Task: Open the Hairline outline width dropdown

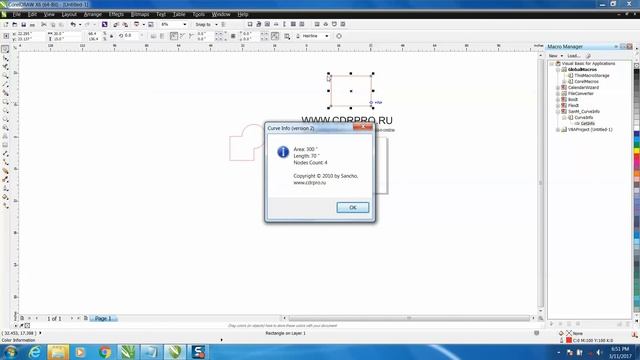Action: tap(327, 36)
